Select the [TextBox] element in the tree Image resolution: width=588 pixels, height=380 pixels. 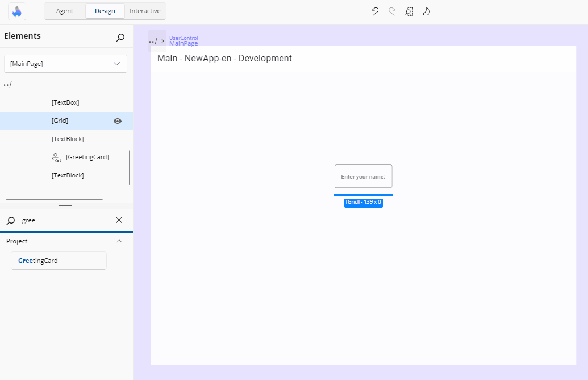point(64,102)
